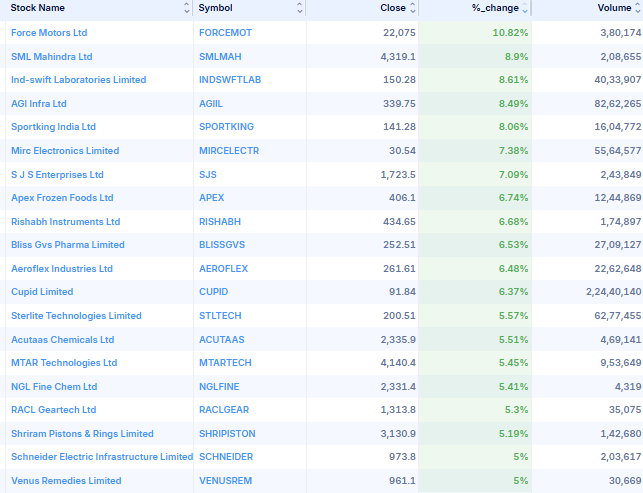The image size is (643, 493).
Task: Open Mirc Electronics Limited link
Action: coord(65,151)
